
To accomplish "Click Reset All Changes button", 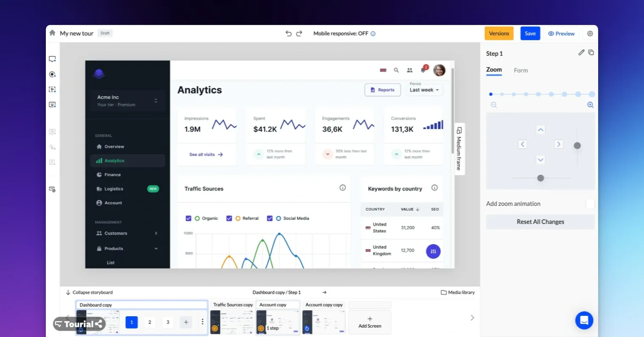I will coord(540,222).
